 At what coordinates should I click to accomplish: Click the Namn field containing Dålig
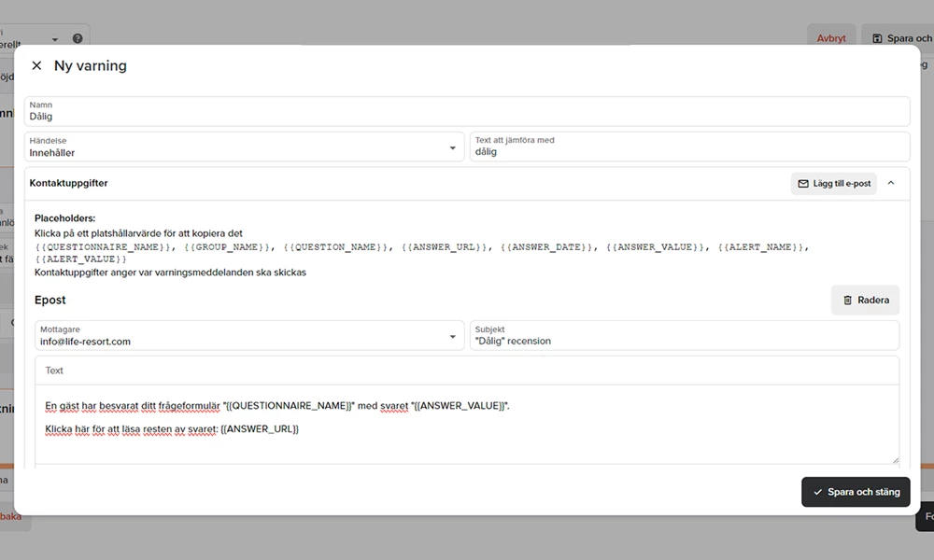click(x=467, y=111)
